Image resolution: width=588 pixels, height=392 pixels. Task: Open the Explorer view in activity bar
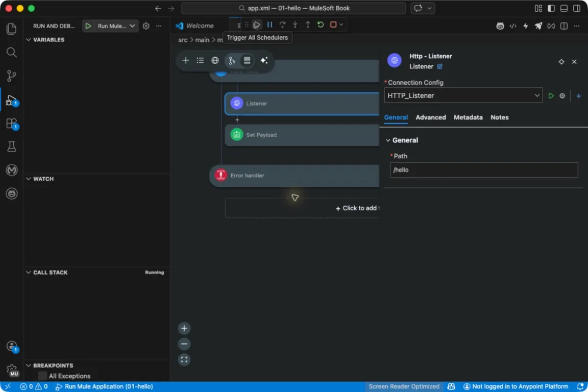12,29
